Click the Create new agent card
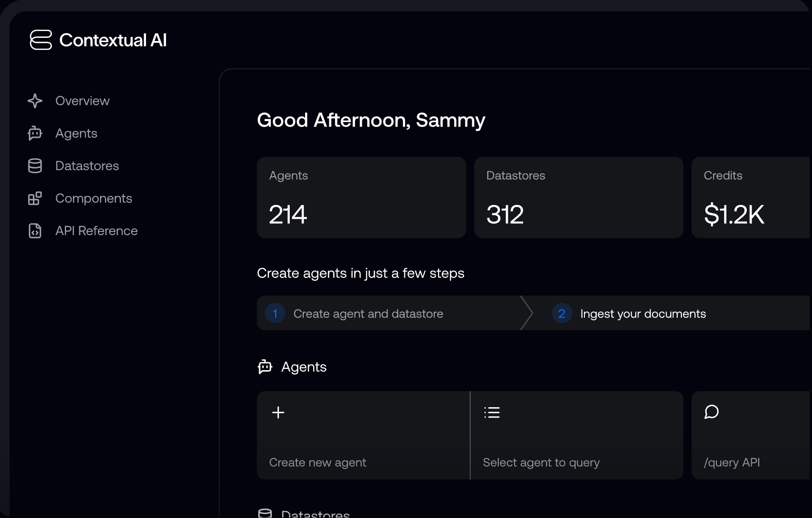Image resolution: width=812 pixels, height=518 pixels. click(363, 435)
